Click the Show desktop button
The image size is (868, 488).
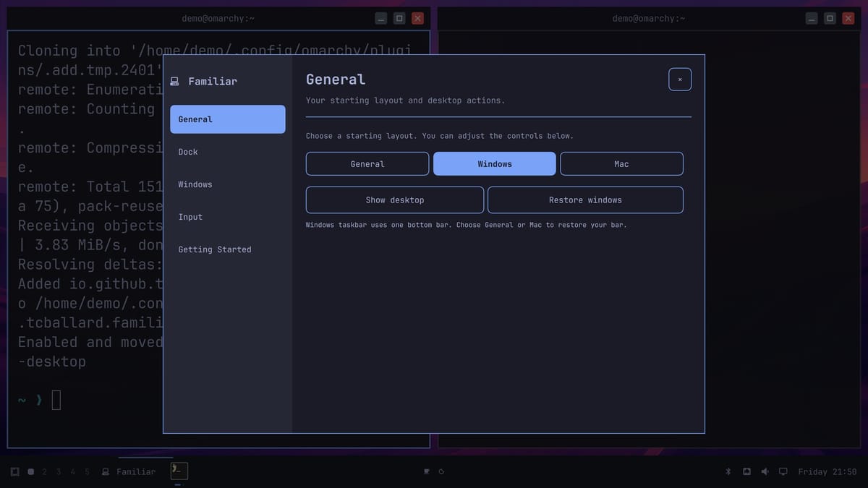395,200
